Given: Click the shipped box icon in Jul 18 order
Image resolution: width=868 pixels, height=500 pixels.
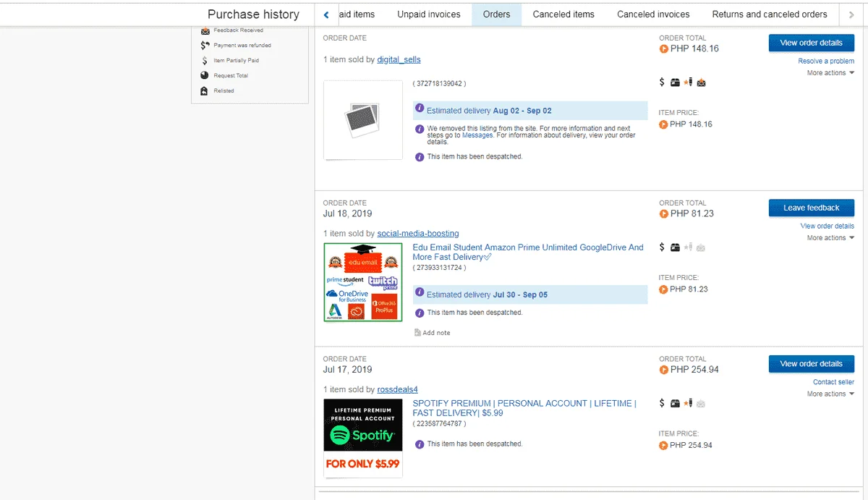Looking at the screenshot, I should coord(675,247).
